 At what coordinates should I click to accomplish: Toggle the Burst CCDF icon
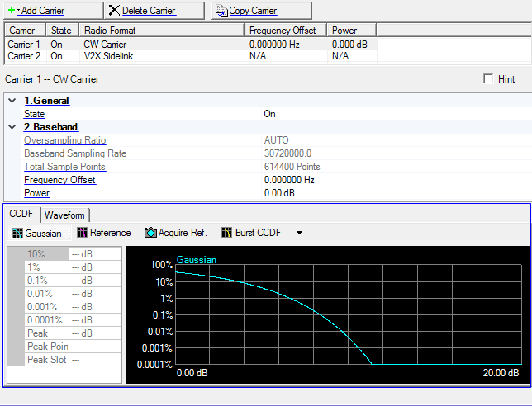pos(226,234)
